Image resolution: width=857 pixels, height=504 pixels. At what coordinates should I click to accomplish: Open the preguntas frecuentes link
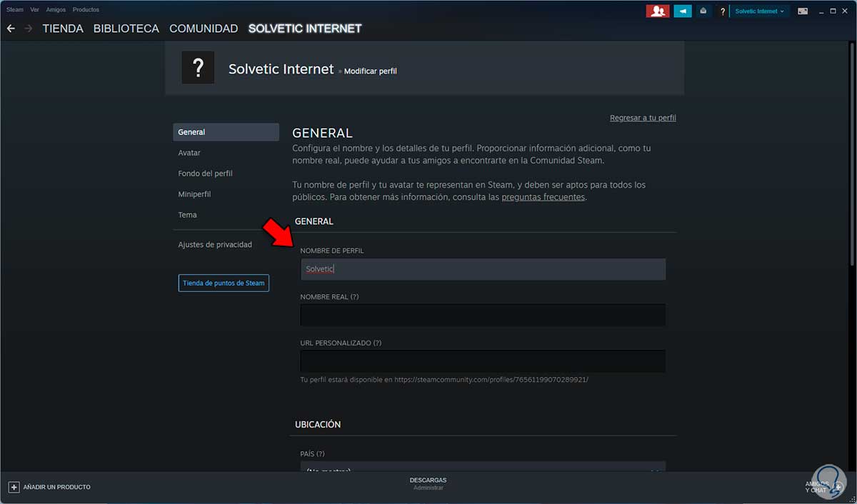point(543,197)
